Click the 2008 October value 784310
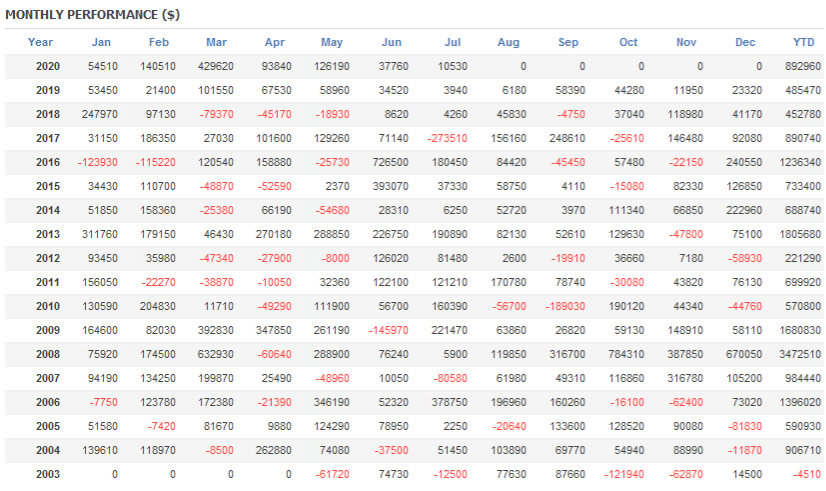Viewport: 826px width, 491px height. [x=626, y=354]
